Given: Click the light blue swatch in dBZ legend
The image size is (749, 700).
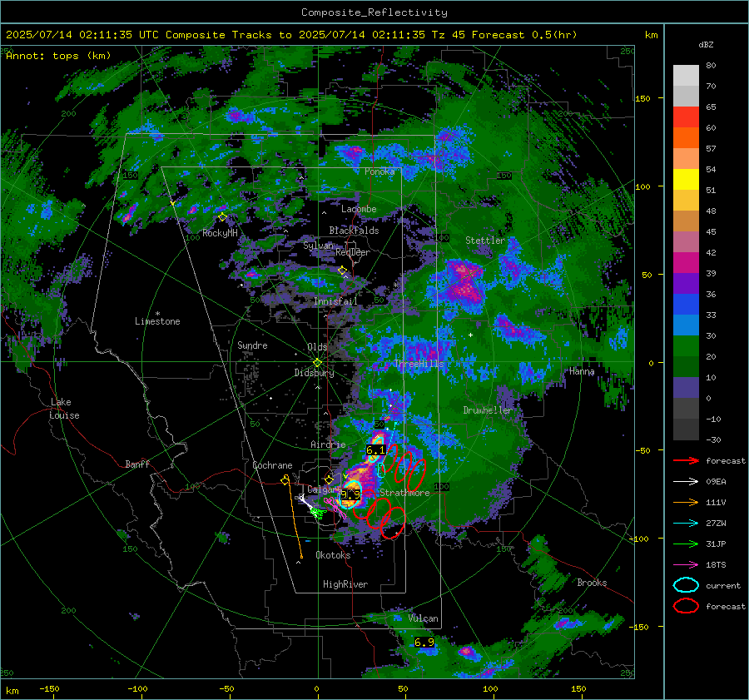Looking at the screenshot, I should point(686,325).
